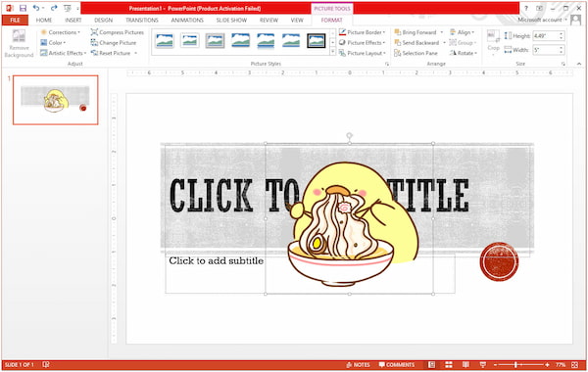Click the zoom slider
This screenshot has width=588, height=372.
(x=521, y=365)
